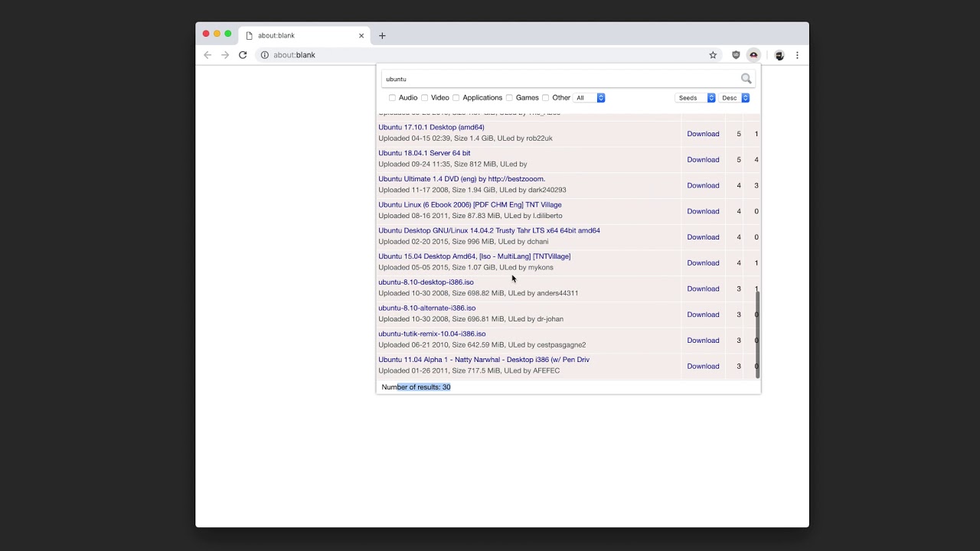The width and height of the screenshot is (980, 551).
Task: Download Ubuntu 11.04 Alpha 1 Natty Narwhal
Action: [x=703, y=367]
